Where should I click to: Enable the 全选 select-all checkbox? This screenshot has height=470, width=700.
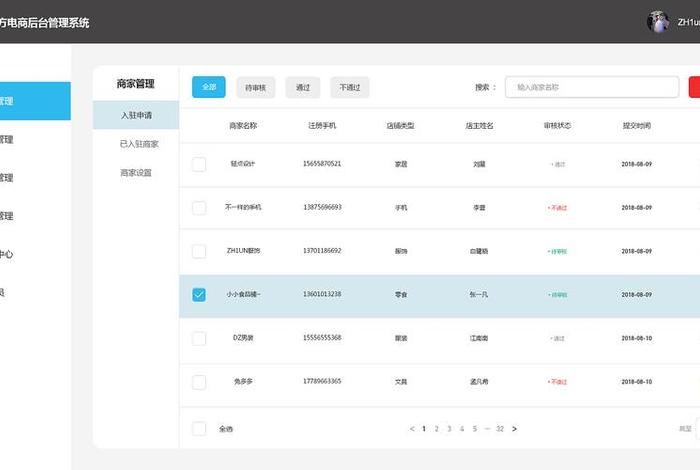(199, 429)
